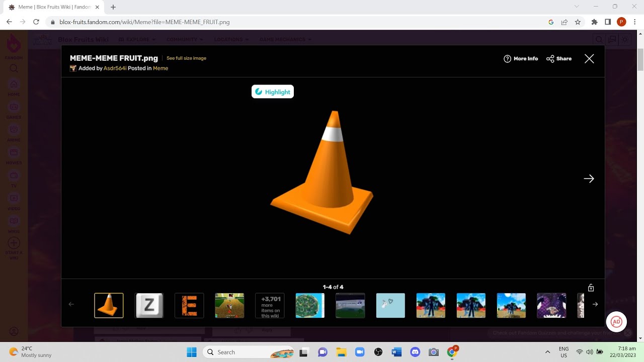Open the Chrome tab search dropdown
Screen dimensions: 644x362
click(577, 7)
